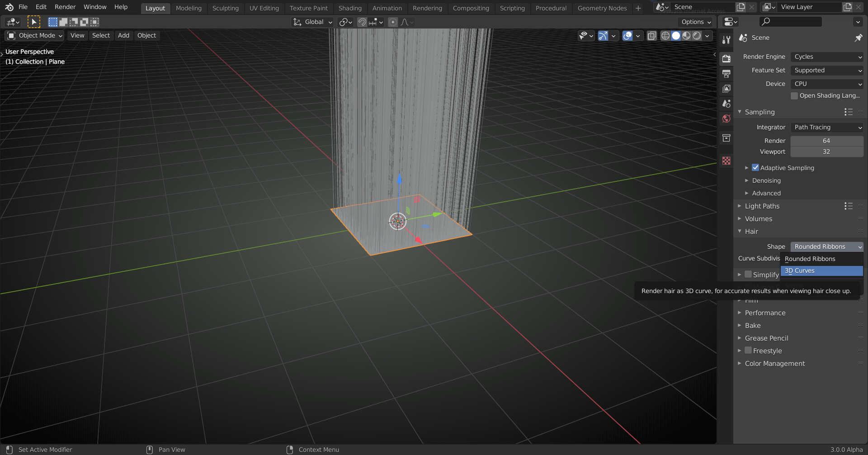
Task: Select 3D Curves from the Shape dropdown
Action: pos(821,270)
